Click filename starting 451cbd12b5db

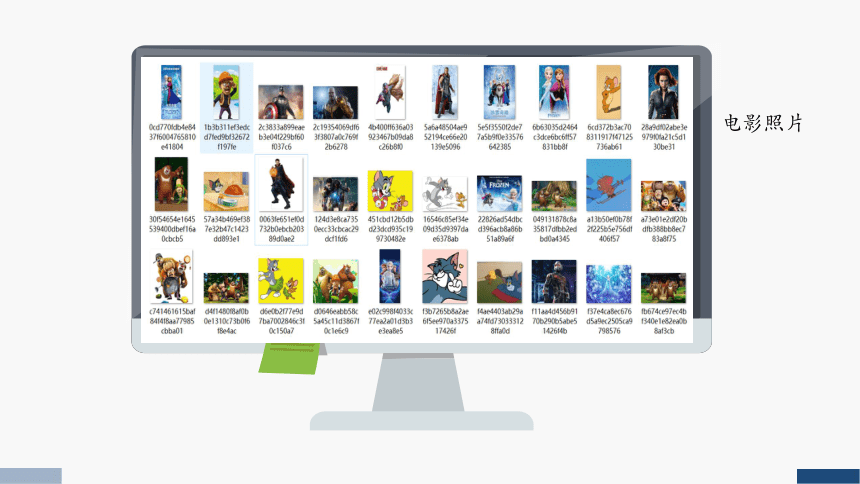pyautogui.click(x=390, y=229)
